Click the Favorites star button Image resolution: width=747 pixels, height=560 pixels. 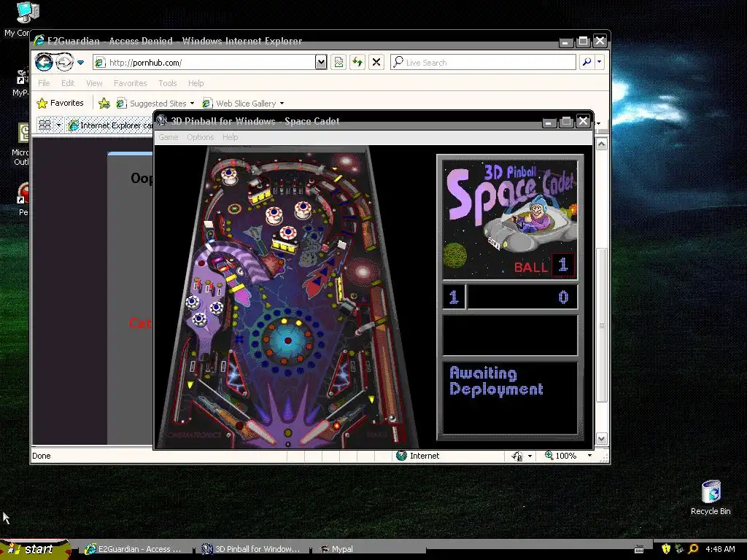60,103
